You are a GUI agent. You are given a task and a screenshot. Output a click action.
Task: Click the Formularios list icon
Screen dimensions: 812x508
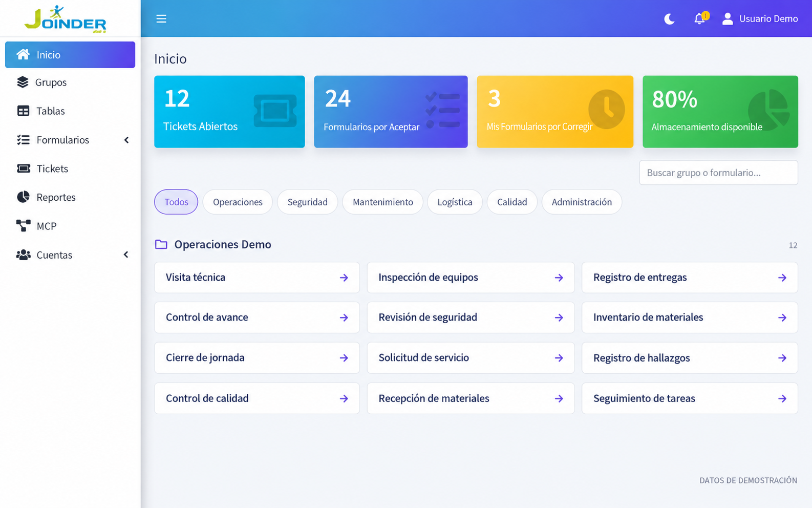click(23, 140)
